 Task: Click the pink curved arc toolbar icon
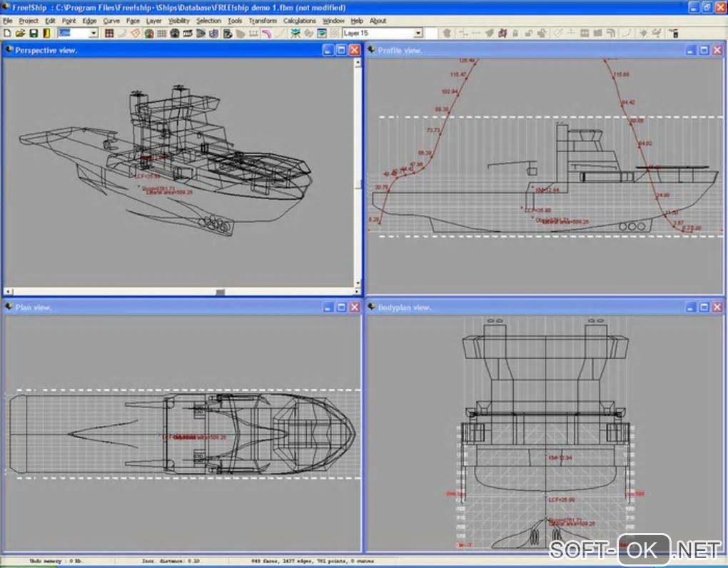[266, 33]
